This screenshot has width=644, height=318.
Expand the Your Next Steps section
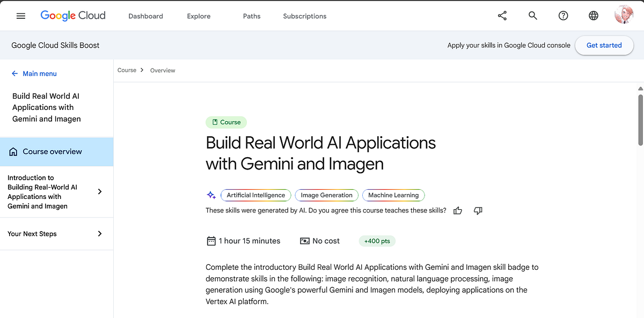[100, 233]
